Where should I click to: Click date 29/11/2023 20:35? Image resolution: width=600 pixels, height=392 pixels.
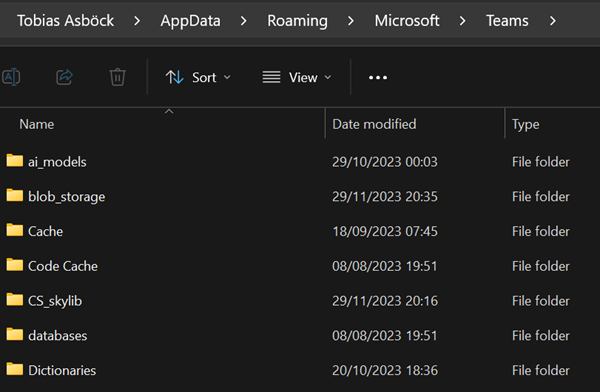[x=385, y=197]
